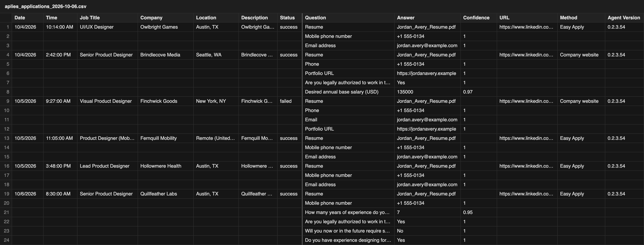Click the Answer column header

coord(428,18)
